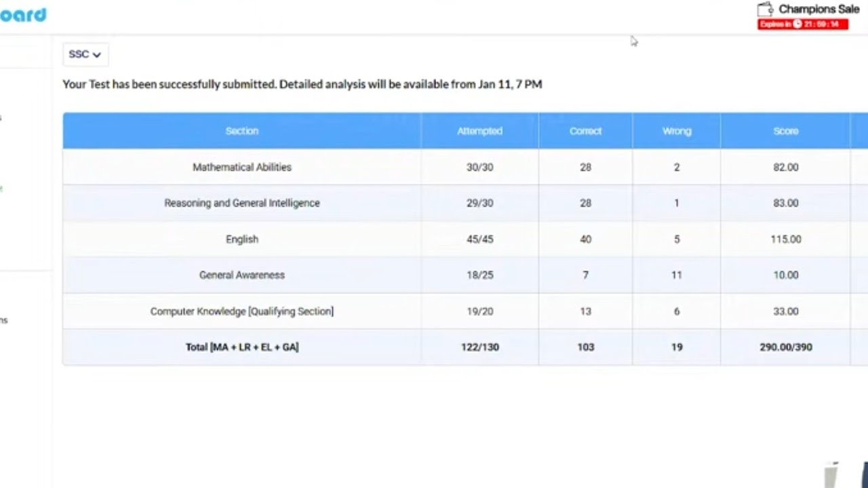Viewport: 868px width, 488px height.
Task: Click the 29/30 attempted value
Action: pos(479,203)
